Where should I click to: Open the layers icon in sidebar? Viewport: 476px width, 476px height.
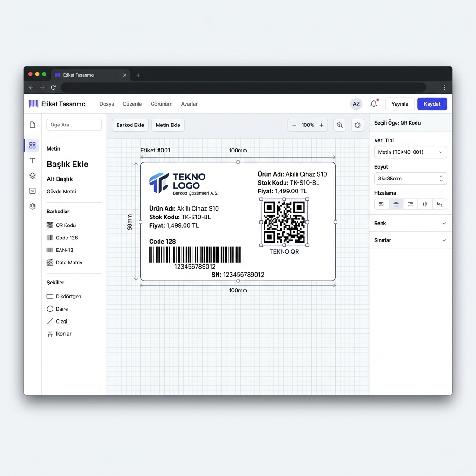point(33,176)
